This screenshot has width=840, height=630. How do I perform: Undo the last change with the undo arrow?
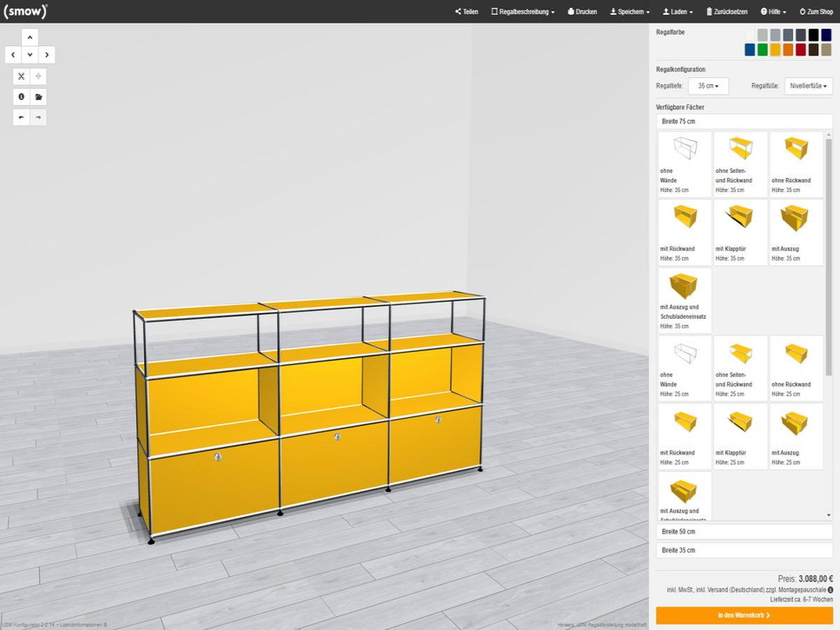coord(22,117)
